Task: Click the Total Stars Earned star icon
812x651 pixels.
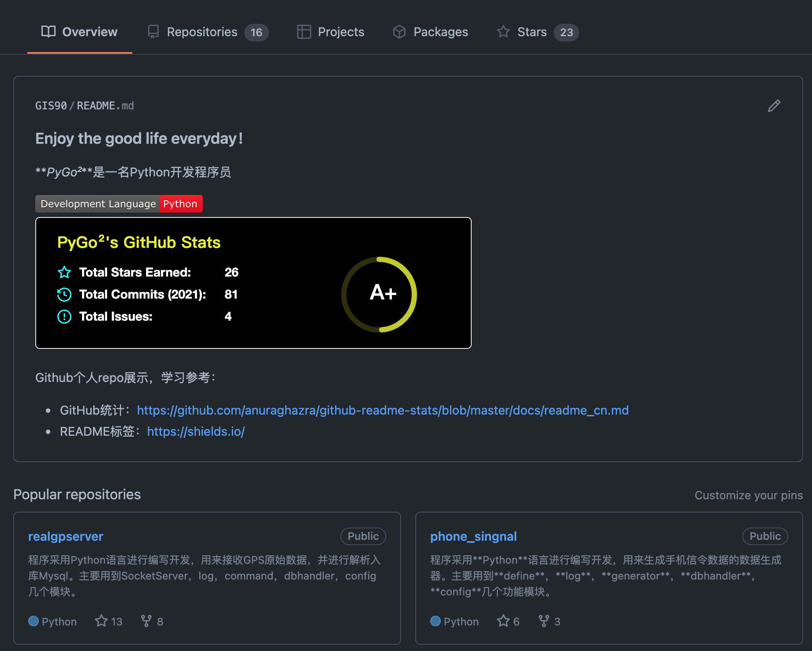Action: click(64, 273)
